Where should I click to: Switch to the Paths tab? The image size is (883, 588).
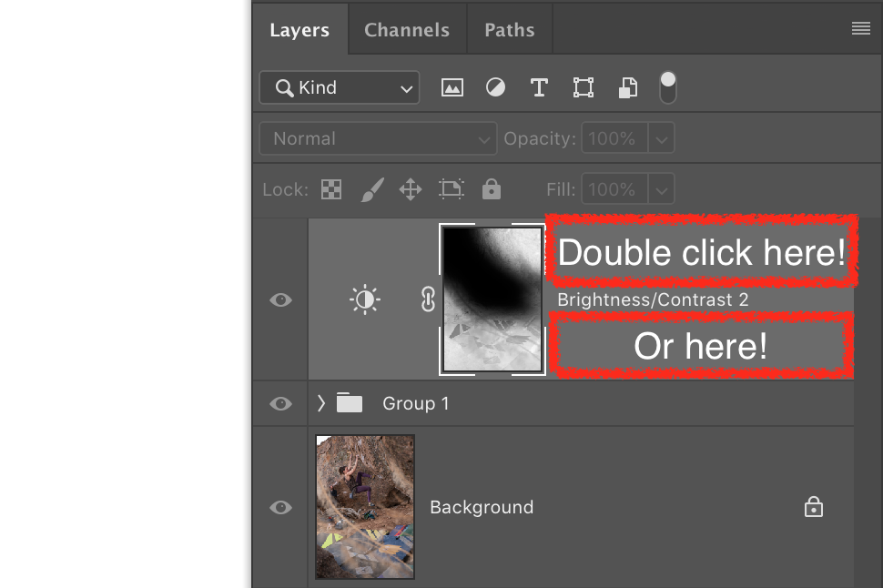coord(510,30)
